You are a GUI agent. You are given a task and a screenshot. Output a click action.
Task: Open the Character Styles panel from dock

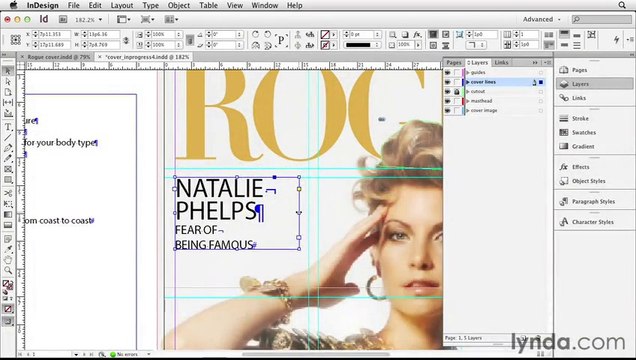pos(594,222)
